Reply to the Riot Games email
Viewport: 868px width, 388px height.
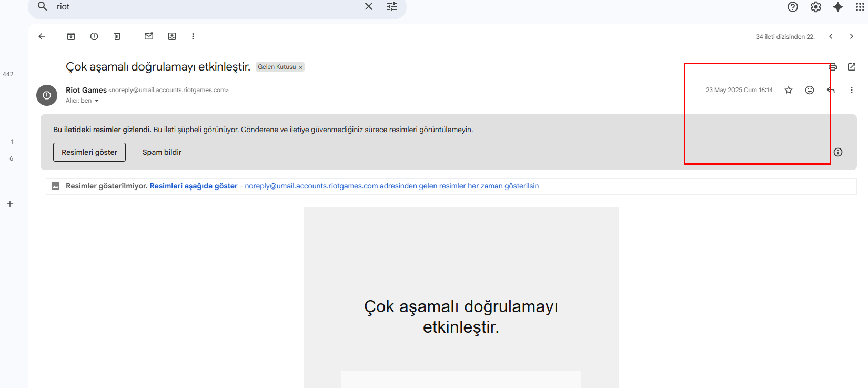tap(831, 90)
